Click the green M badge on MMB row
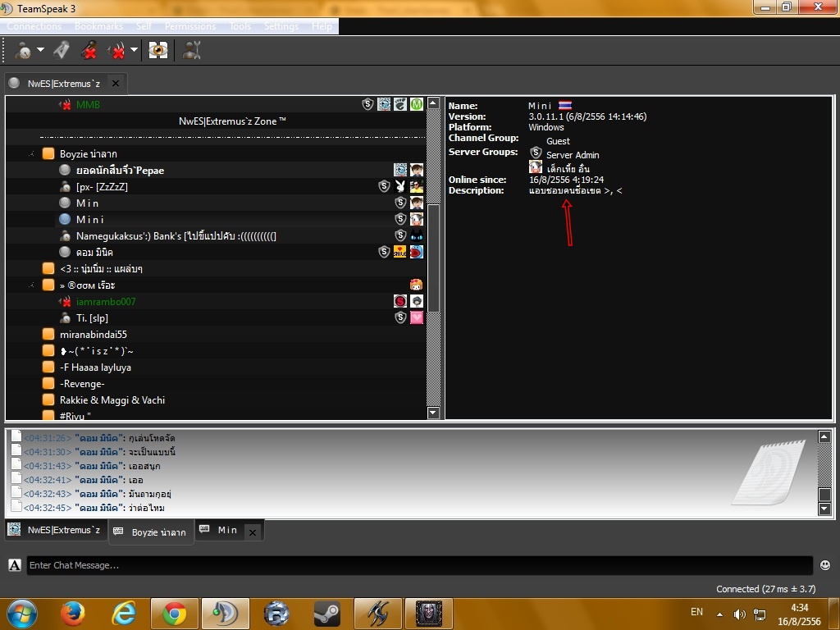The width and height of the screenshot is (840, 630). point(416,104)
